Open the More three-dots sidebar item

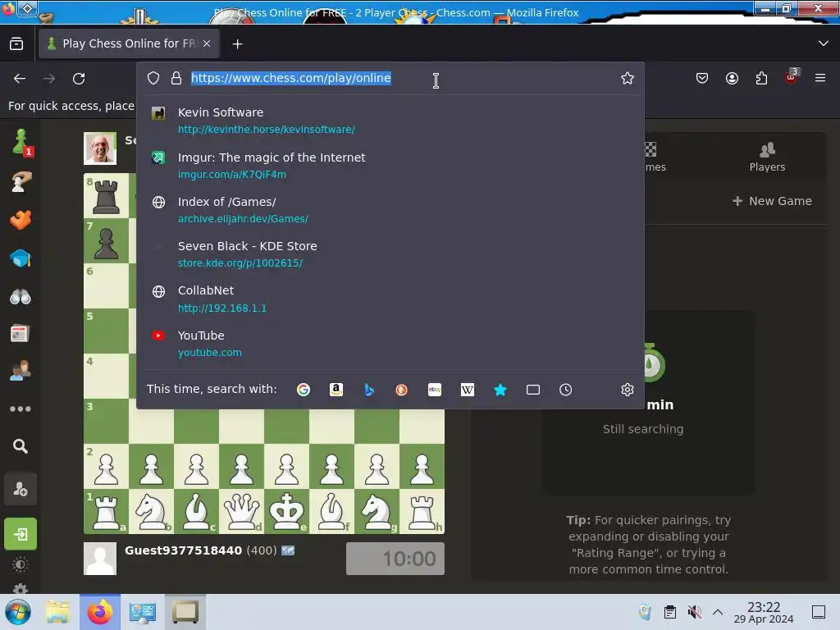click(x=21, y=409)
